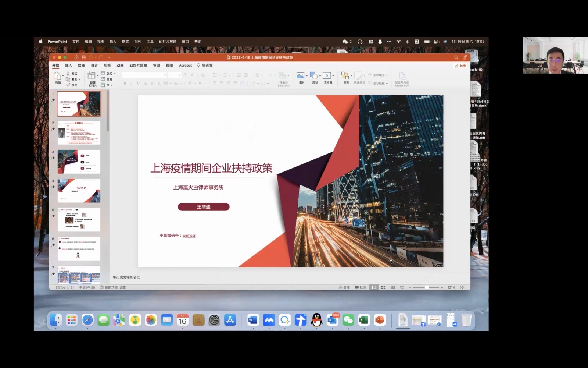588x368 pixels.
Task: Open the font name dropdown
Action: tap(165, 75)
